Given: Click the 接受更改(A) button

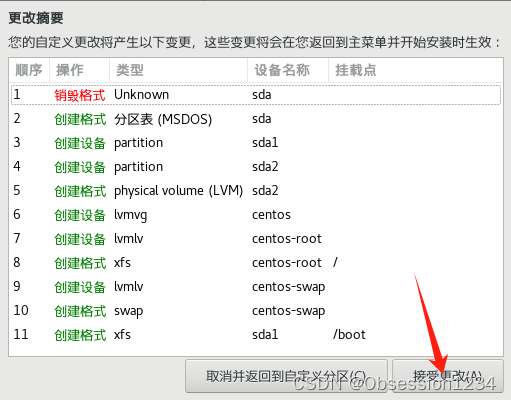Looking at the screenshot, I should 448,376.
